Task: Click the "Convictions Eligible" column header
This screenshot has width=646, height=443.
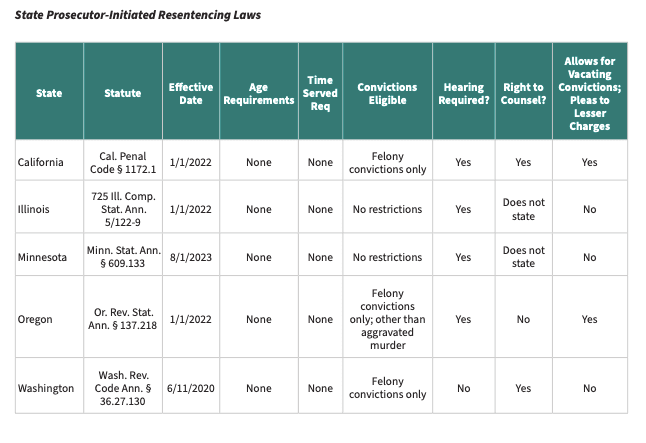Action: tap(387, 94)
